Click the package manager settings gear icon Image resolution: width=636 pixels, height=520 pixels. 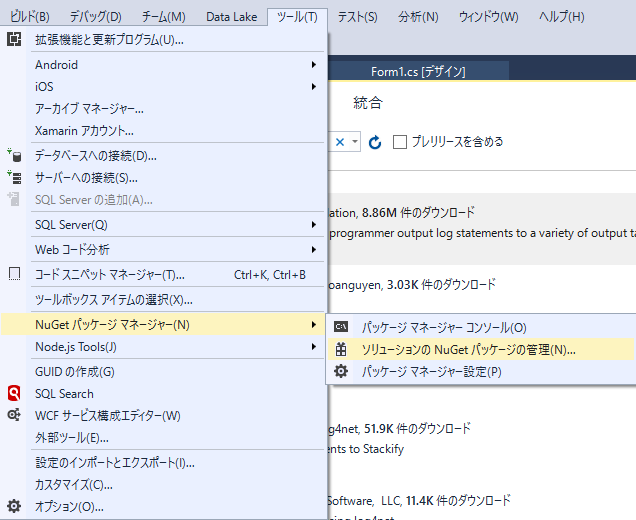point(341,371)
